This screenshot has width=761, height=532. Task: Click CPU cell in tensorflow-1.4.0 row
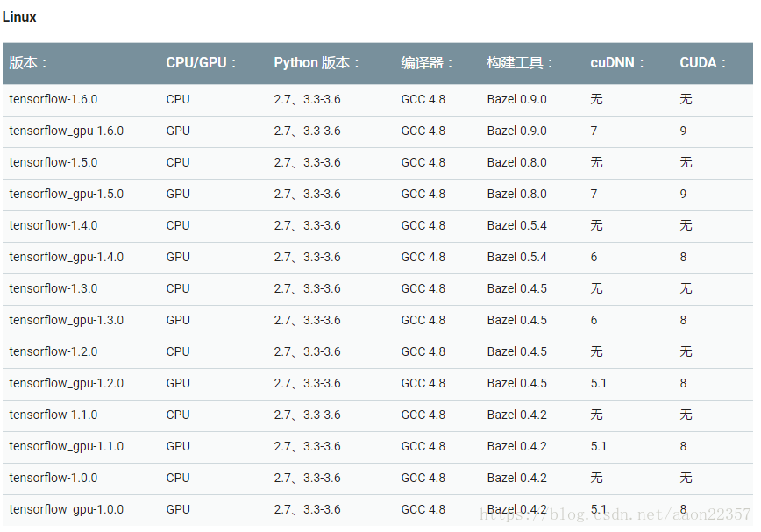click(x=178, y=225)
